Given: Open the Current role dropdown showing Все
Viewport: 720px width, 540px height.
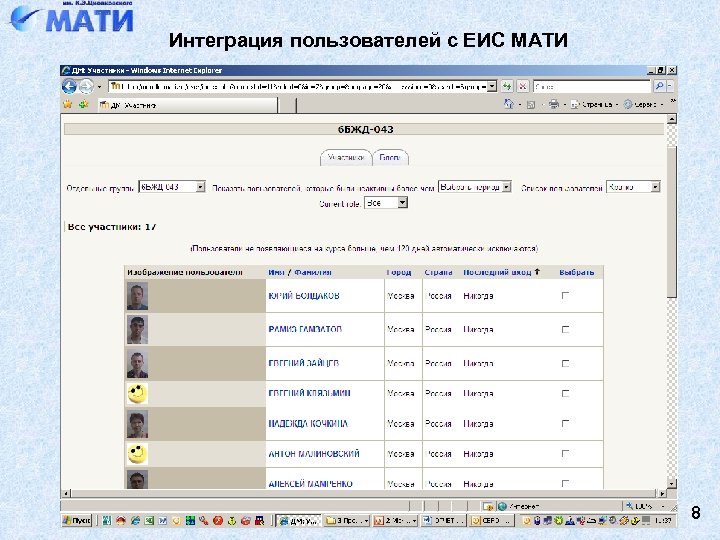Looking at the screenshot, I should tap(386, 202).
